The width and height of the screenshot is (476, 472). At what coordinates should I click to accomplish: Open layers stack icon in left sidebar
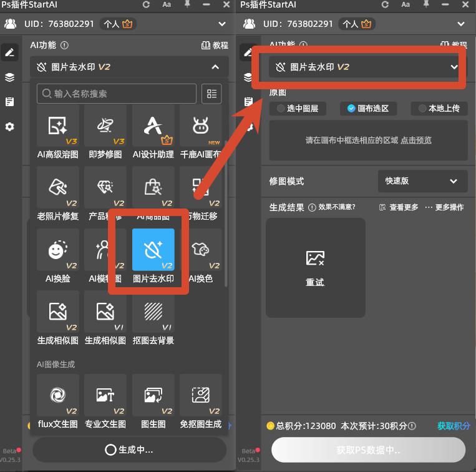tap(10, 77)
